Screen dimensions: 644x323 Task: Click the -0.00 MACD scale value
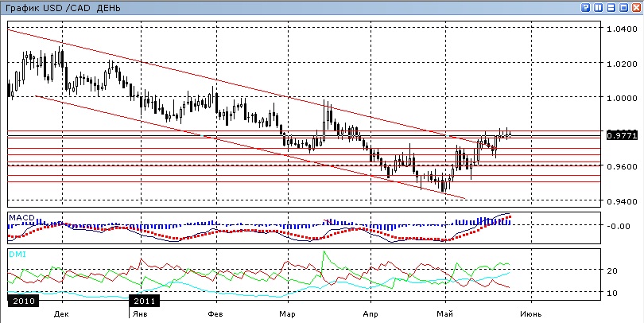tap(618, 226)
